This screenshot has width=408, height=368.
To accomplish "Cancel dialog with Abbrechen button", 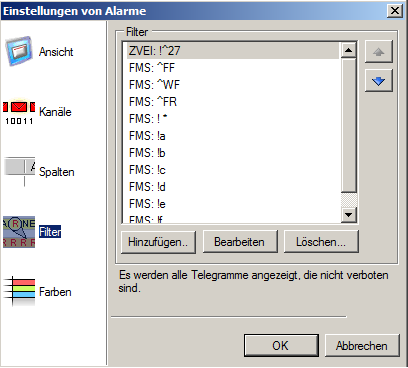I will [362, 346].
